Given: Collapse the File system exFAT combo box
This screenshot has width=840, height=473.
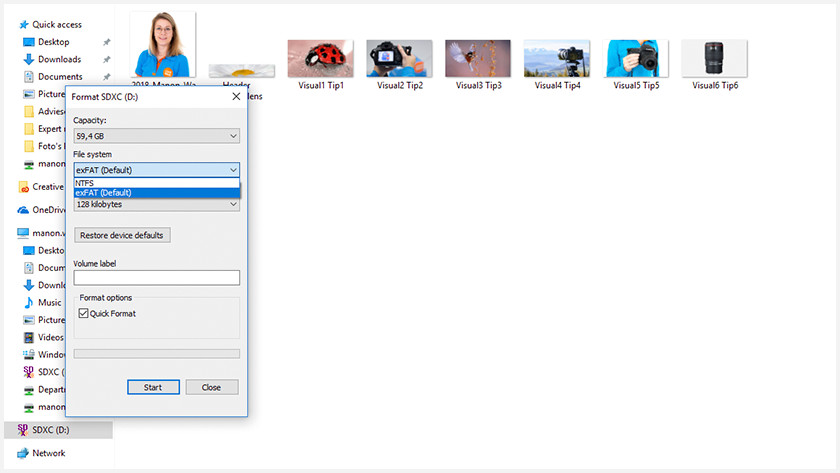Looking at the screenshot, I should point(156,170).
